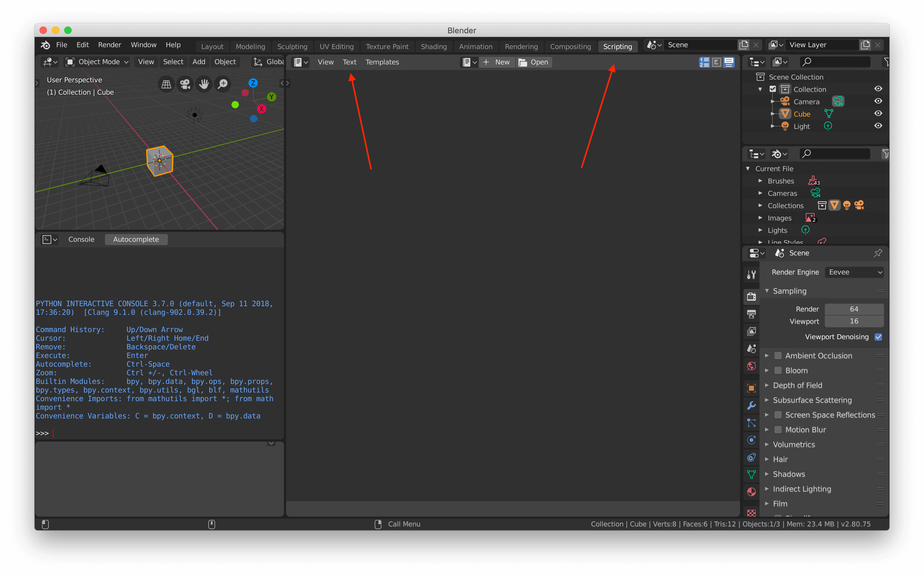Open the Output Properties printer tab

(x=751, y=314)
